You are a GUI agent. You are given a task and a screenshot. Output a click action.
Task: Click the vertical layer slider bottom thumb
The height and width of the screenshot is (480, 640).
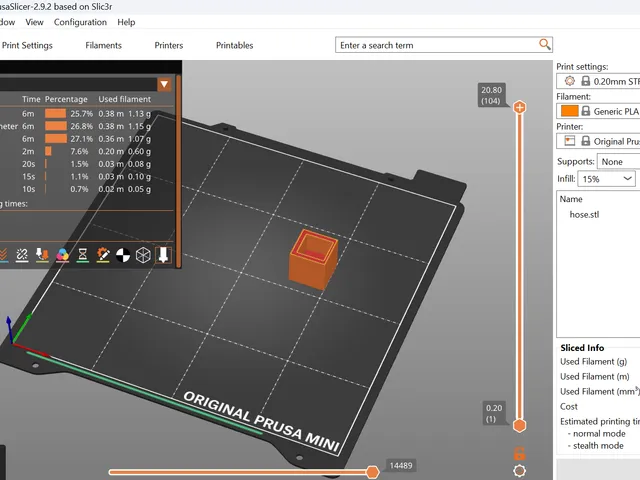519,425
